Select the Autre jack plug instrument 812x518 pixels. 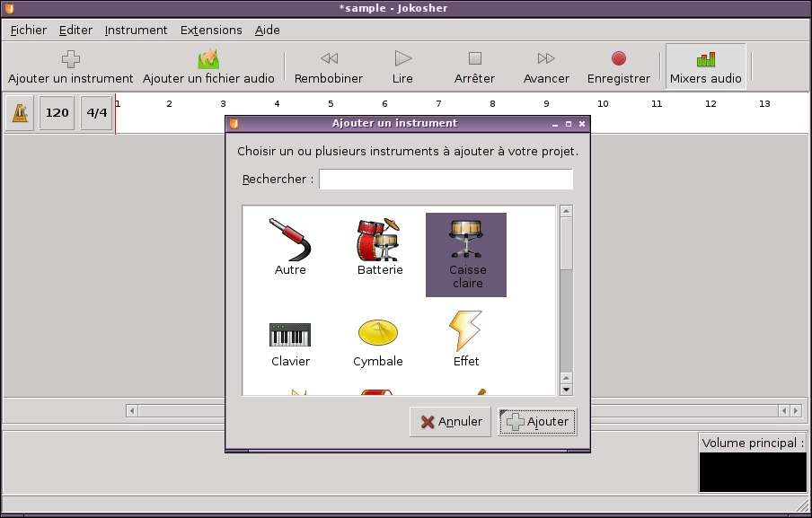pyautogui.click(x=290, y=248)
